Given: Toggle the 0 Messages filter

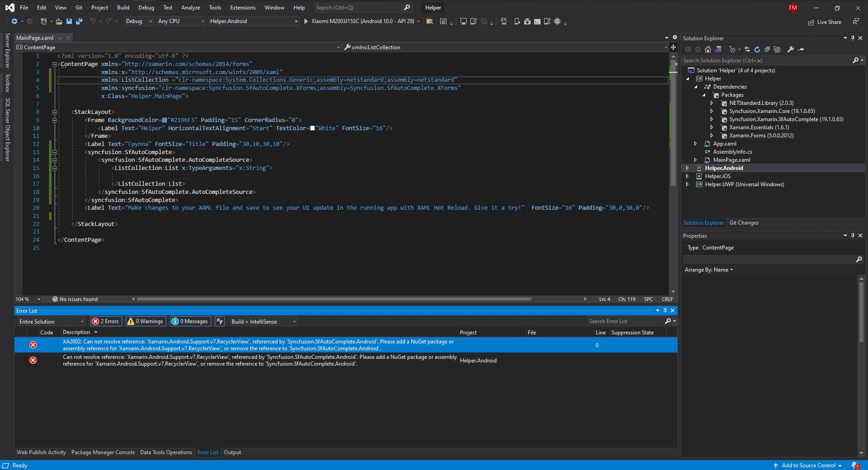Looking at the screenshot, I should point(190,321).
